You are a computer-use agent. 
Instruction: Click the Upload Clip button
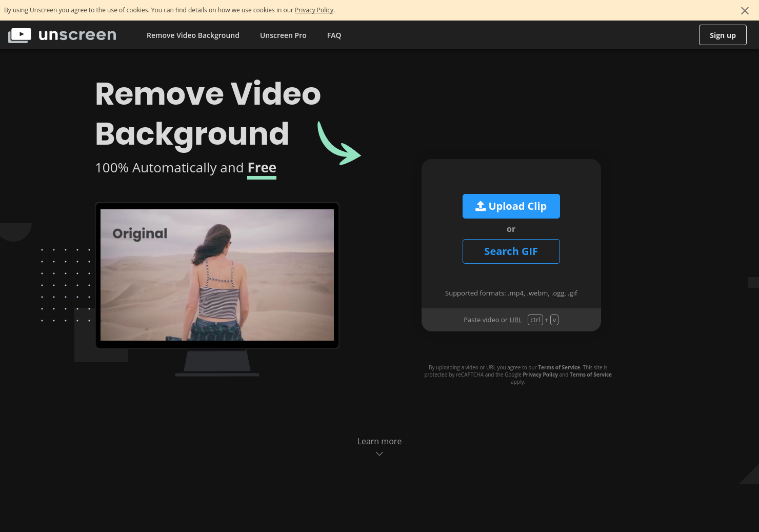(511, 206)
